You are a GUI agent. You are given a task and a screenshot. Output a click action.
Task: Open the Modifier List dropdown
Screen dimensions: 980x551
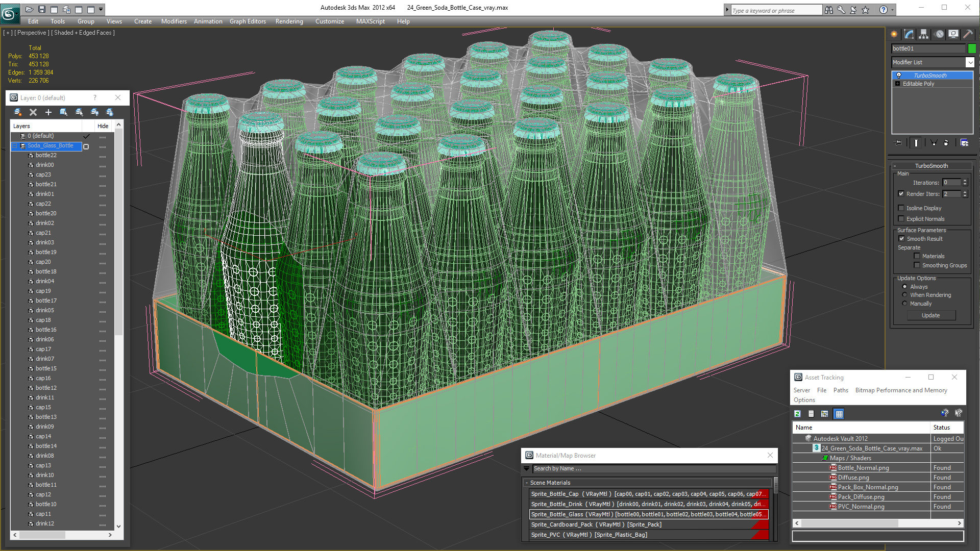pos(970,62)
